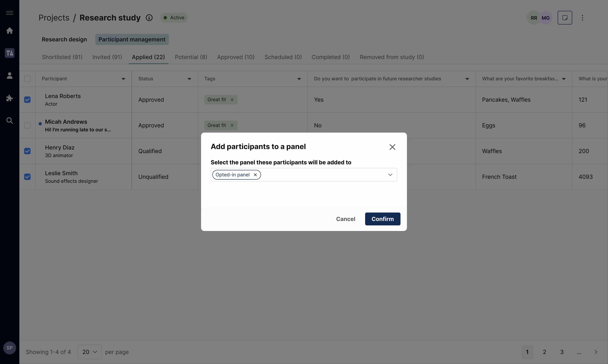Click the hamburger menu icon
The image size is (608, 364).
tap(10, 13)
